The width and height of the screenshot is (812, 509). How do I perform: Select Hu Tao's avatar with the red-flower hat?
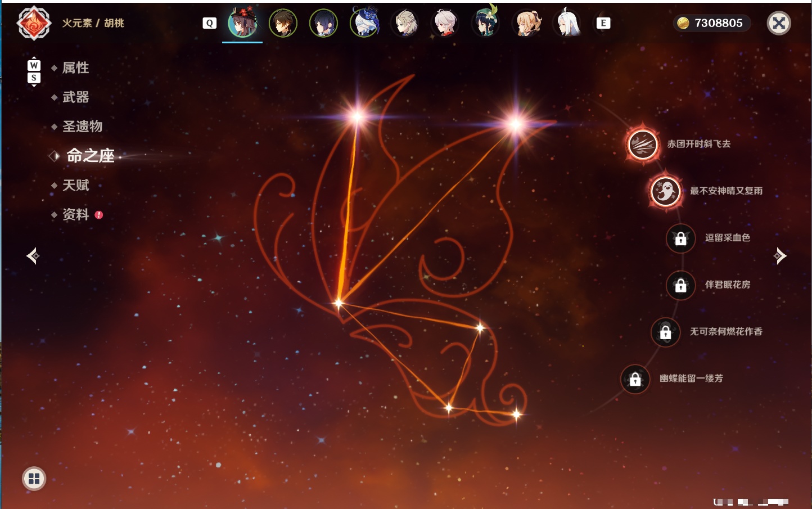pyautogui.click(x=242, y=23)
